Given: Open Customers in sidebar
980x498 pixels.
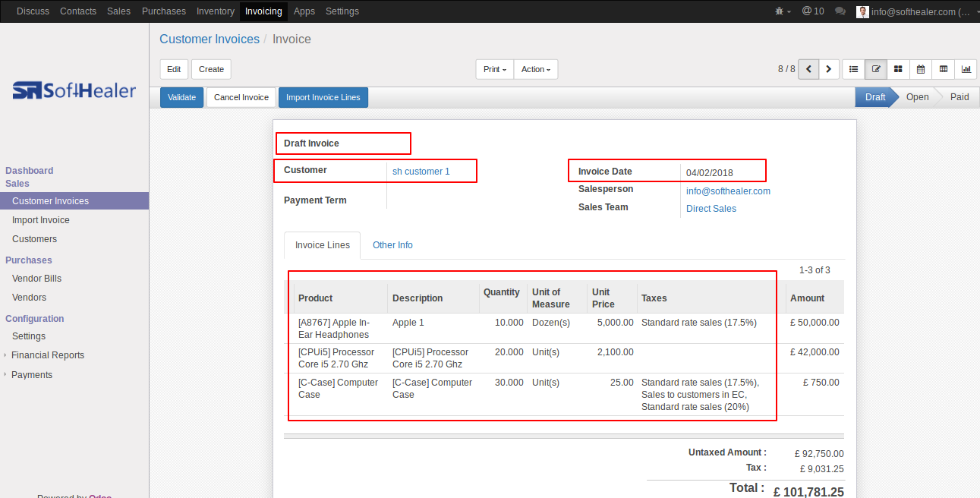Looking at the screenshot, I should point(34,239).
